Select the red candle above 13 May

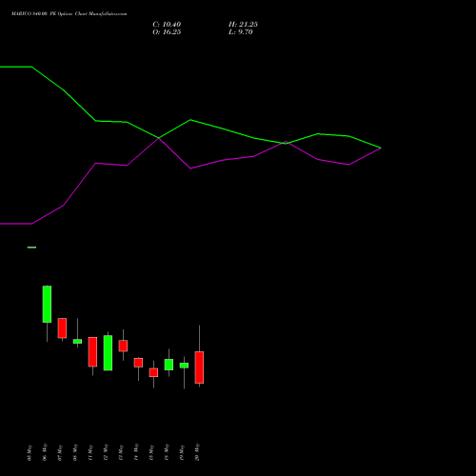123,346
